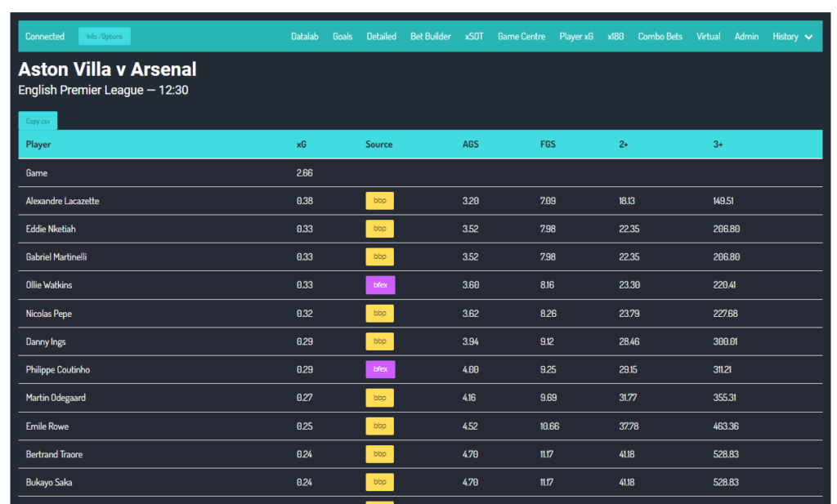Switch to the Detailed view
Image resolution: width=837 pixels, height=504 pixels.
pyautogui.click(x=381, y=36)
